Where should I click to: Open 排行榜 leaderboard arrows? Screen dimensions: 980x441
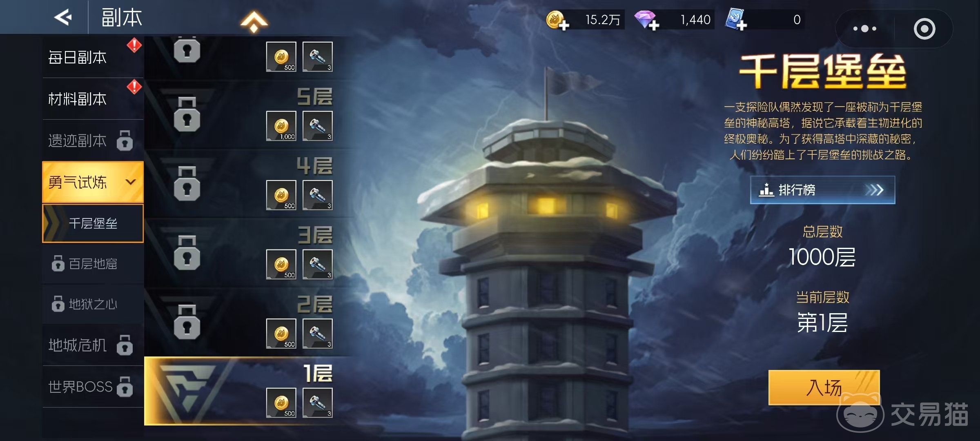click(822, 190)
